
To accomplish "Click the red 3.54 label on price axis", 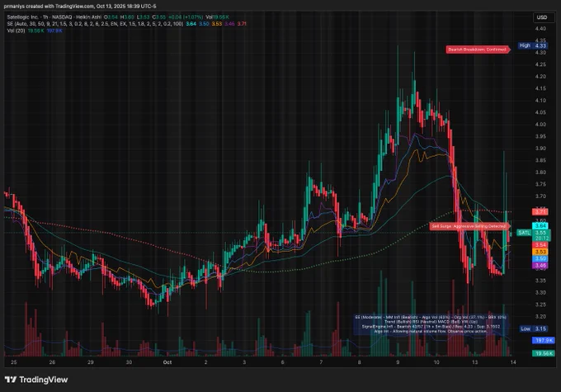I will pyautogui.click(x=540, y=245).
